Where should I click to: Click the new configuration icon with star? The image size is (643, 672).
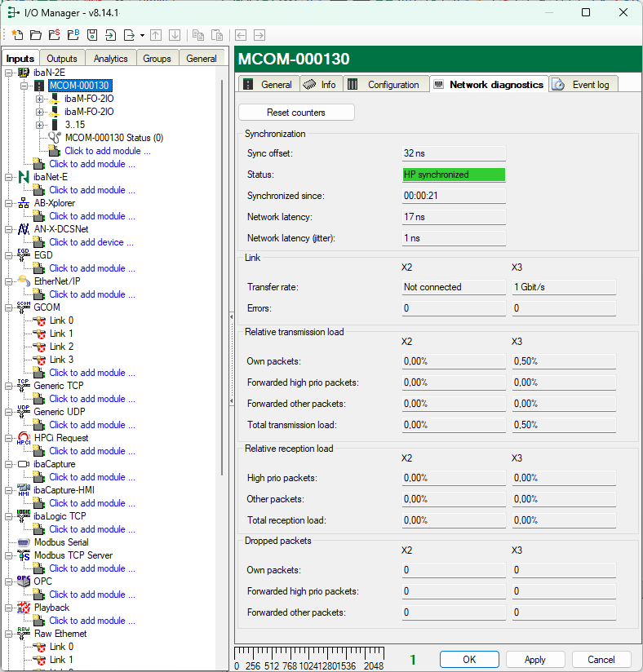coord(17,35)
